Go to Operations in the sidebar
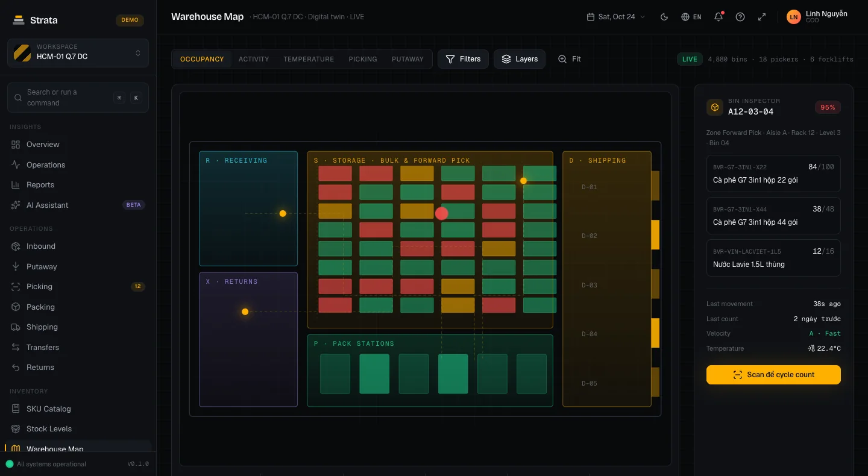The height and width of the screenshot is (476, 868). coord(78,164)
